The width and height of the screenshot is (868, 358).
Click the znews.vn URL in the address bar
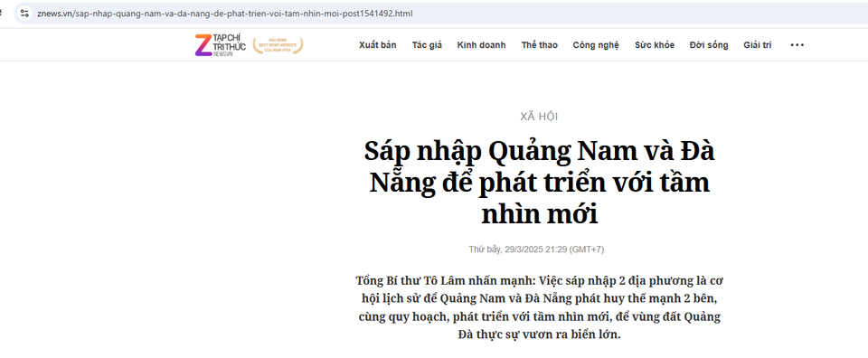(225, 14)
